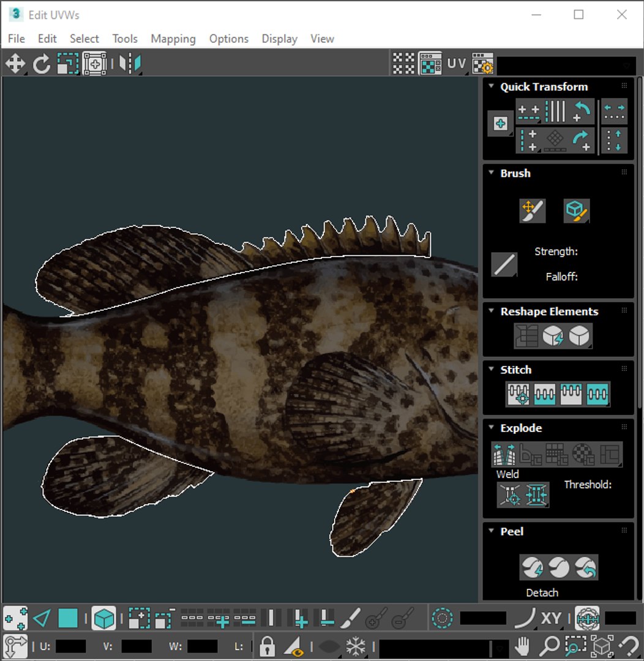Collapse the Peel rollout
The height and width of the screenshot is (661, 644).
pos(491,531)
